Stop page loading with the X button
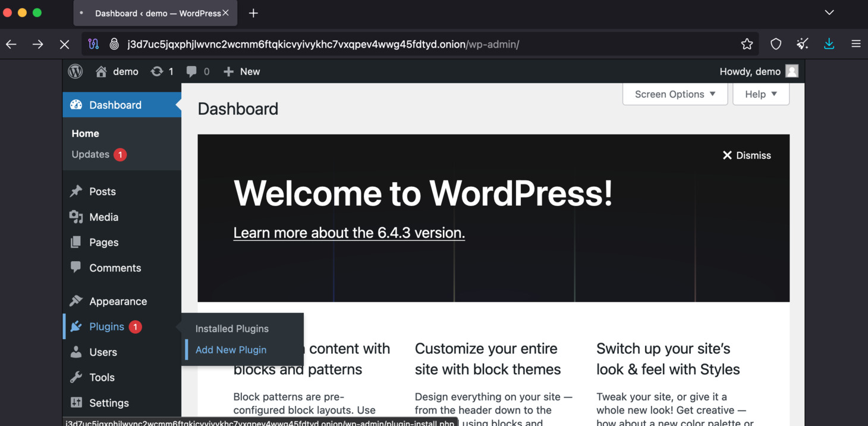Viewport: 868px width, 426px height. (64, 44)
